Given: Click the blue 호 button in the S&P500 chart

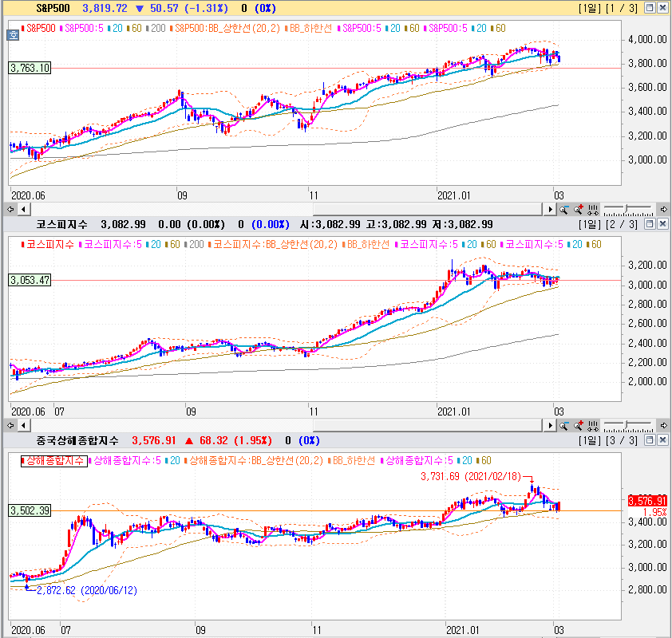Looking at the screenshot, I should (x=14, y=35).
